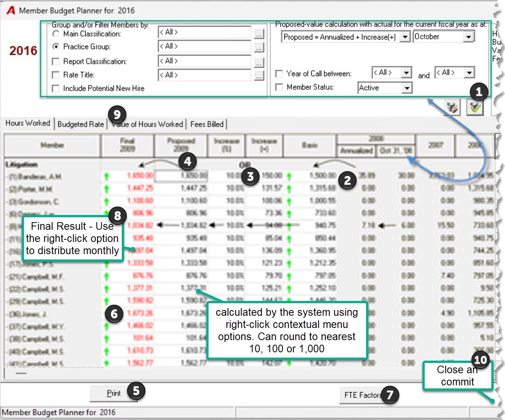
Task: Click the green up arrow beside Final 1,650.00
Action: [x=107, y=176]
